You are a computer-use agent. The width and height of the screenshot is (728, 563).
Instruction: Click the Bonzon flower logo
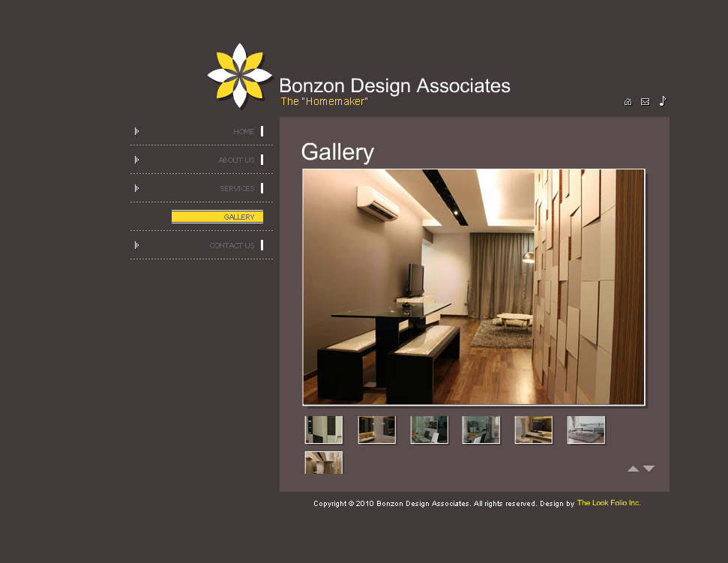point(239,76)
